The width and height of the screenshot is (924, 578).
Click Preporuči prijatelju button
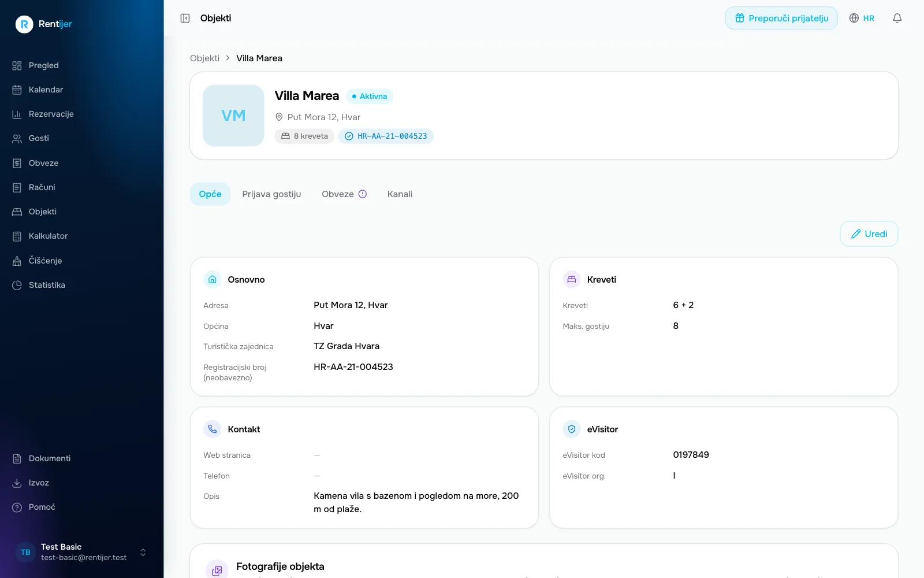pyautogui.click(x=781, y=18)
